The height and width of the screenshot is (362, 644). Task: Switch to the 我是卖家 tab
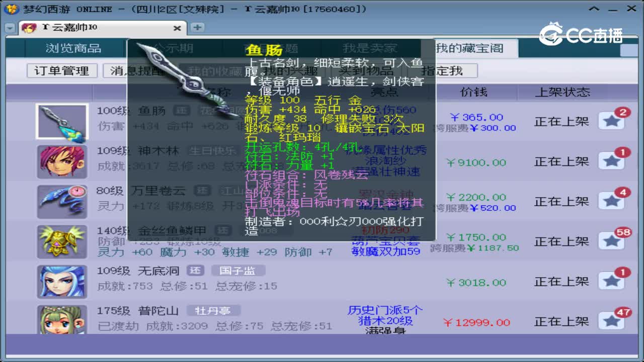pos(370,48)
